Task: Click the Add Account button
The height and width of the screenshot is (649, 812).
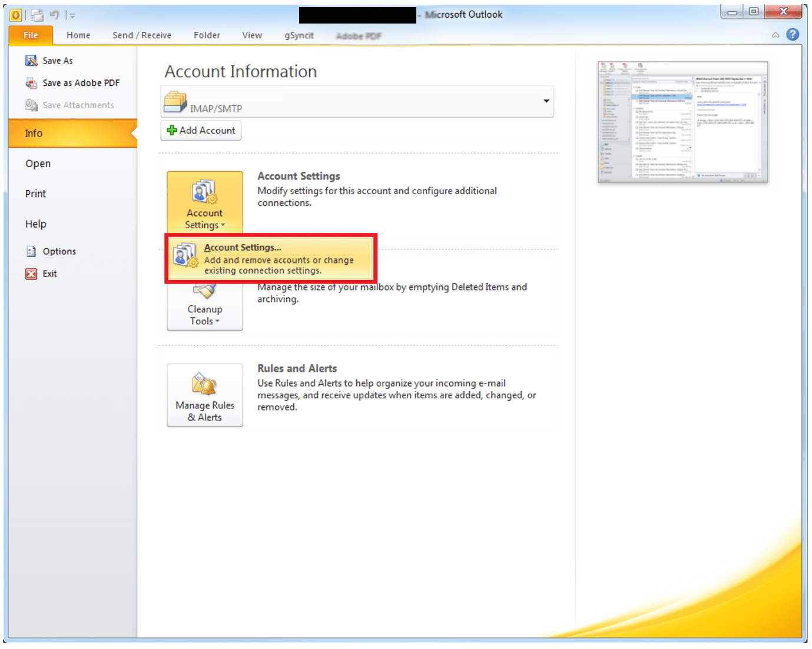Action: [201, 131]
